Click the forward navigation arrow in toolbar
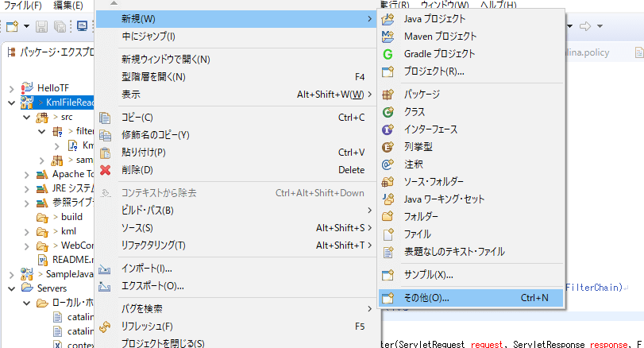The image size is (644, 348). click(x=585, y=26)
